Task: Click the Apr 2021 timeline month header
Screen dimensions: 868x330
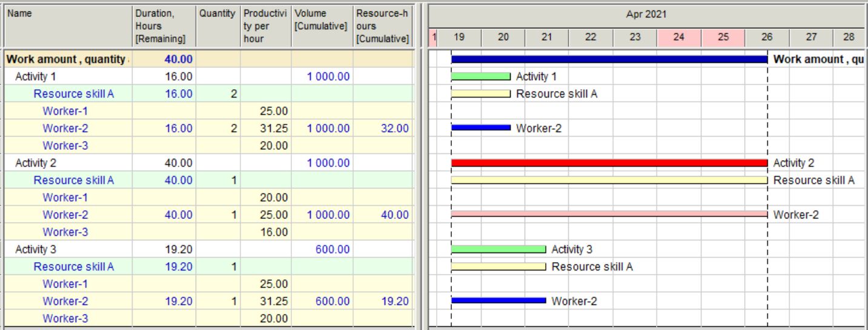Action: 646,15
